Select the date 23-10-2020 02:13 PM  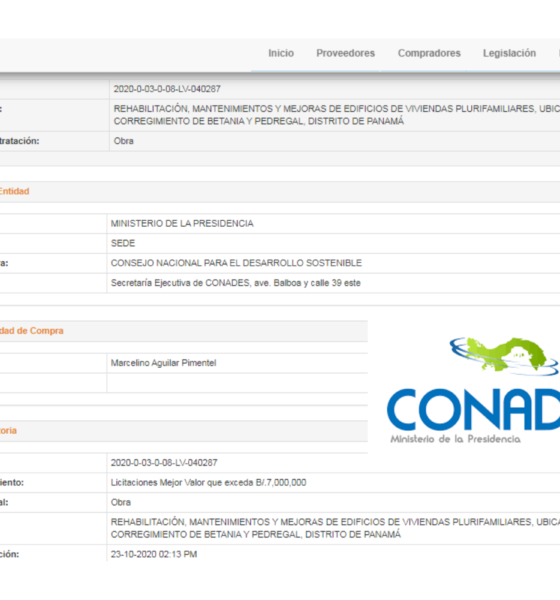pyautogui.click(x=154, y=554)
